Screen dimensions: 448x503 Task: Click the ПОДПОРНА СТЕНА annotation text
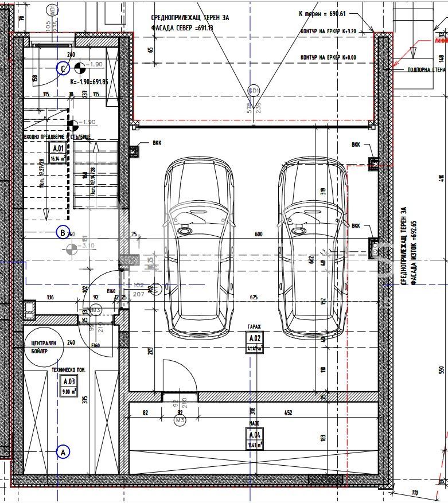pos(425,69)
